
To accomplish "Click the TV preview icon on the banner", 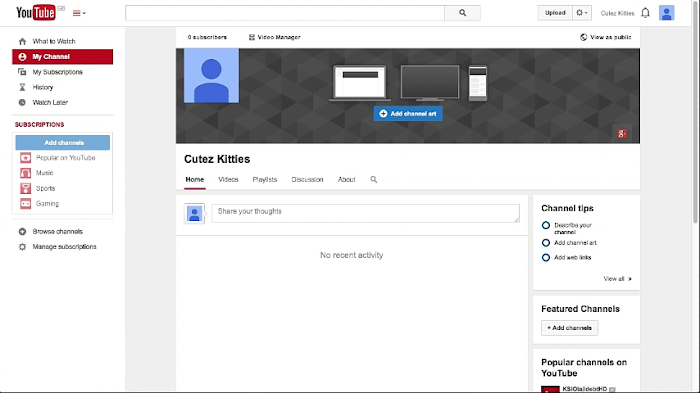I will [429, 83].
